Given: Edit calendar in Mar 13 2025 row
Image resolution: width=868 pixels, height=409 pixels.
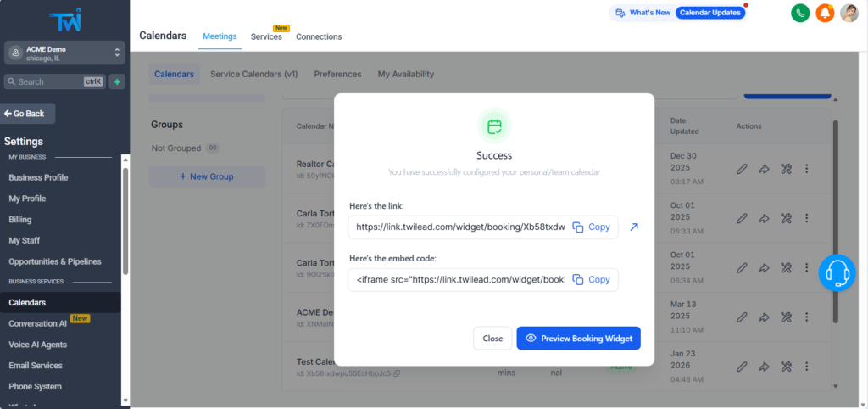Looking at the screenshot, I should [742, 317].
